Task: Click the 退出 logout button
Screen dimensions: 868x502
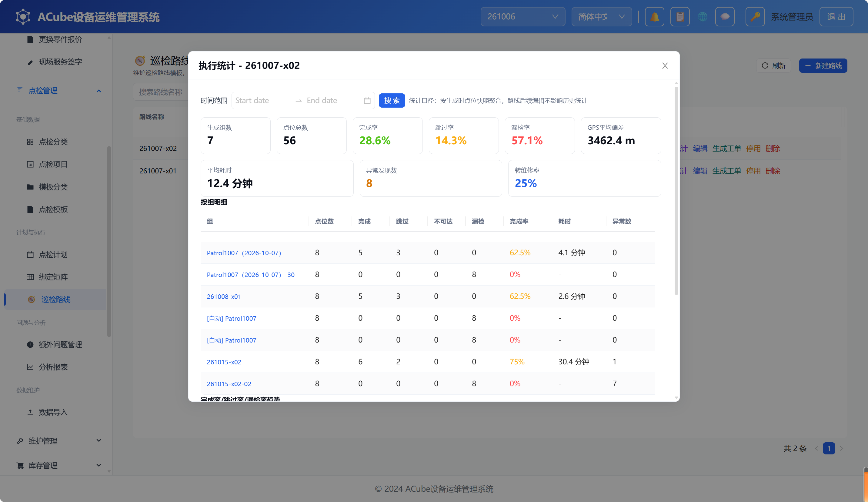Action: (836, 17)
